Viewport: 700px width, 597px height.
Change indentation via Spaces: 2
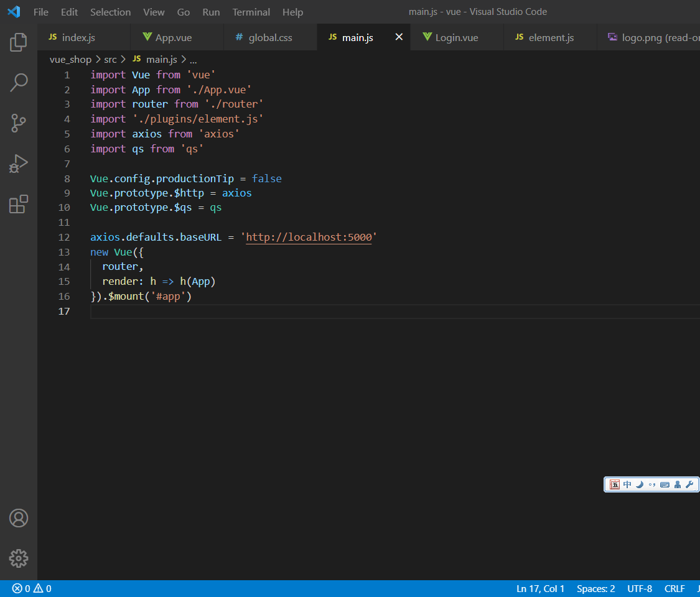click(595, 588)
